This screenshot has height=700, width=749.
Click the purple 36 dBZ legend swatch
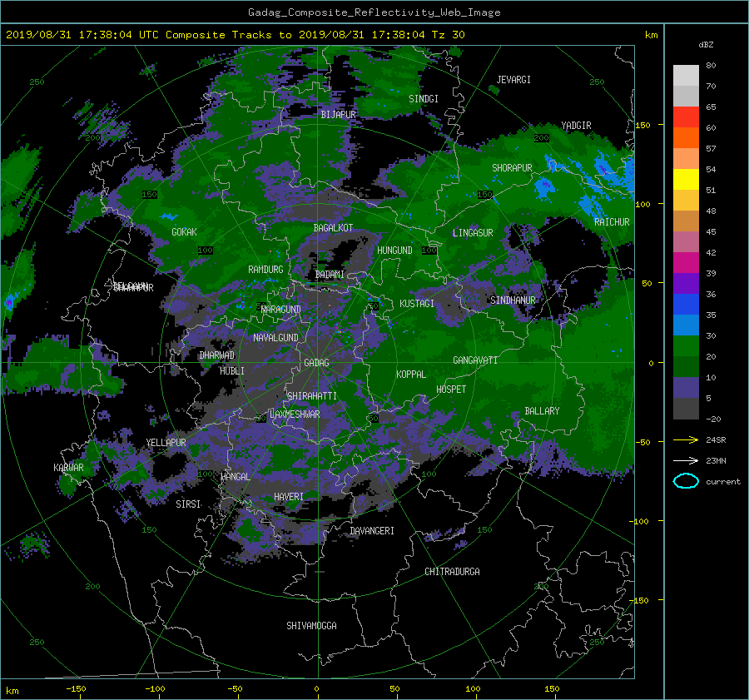pos(686,283)
